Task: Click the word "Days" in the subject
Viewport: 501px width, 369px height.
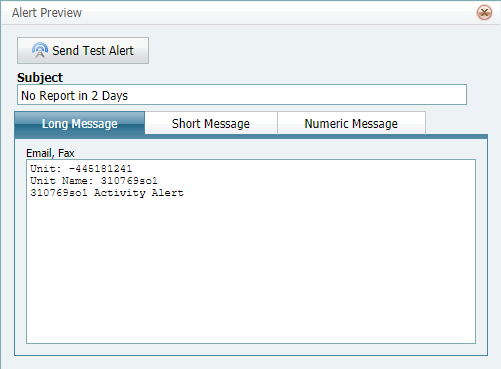Action: 115,96
